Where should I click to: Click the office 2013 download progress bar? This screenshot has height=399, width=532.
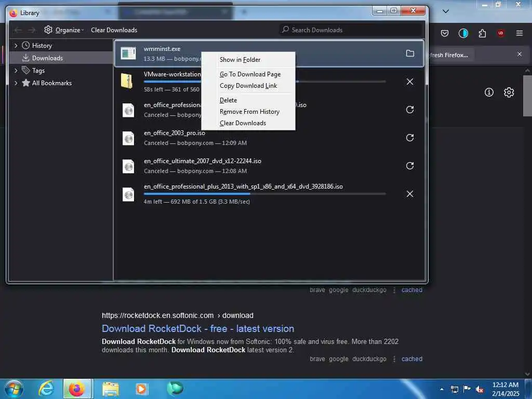coord(264,194)
